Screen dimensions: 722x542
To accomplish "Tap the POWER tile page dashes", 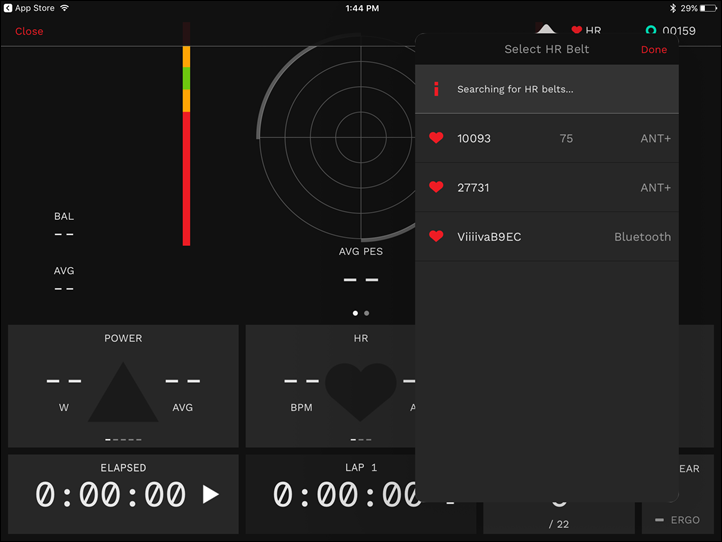I will (123, 440).
